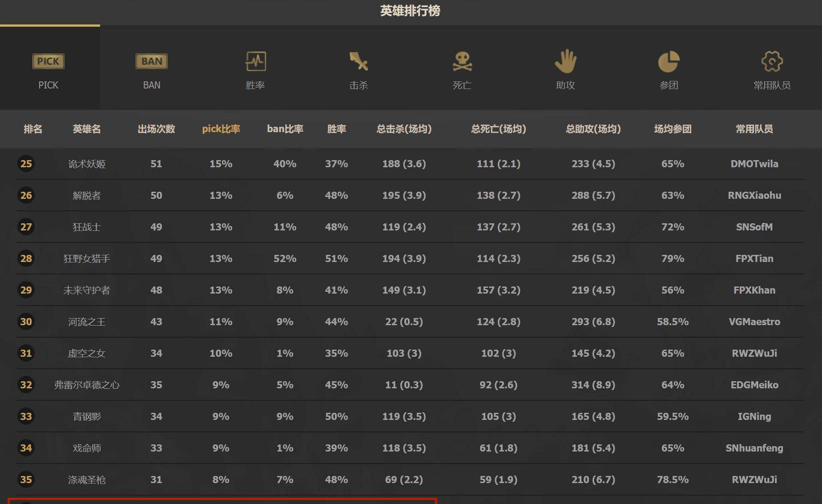Open the 胜率 heartbeat monitor icon
This screenshot has width=822, height=504.
(256, 62)
